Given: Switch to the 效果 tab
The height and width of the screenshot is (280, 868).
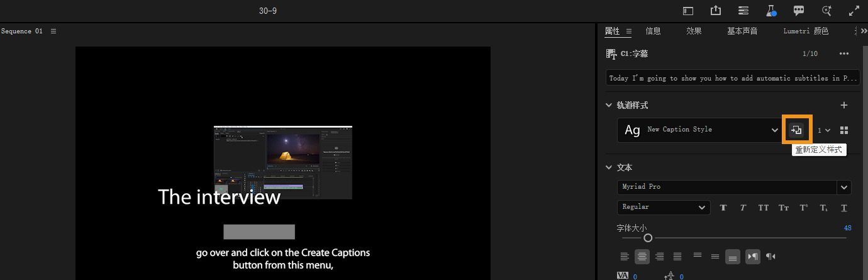Looking at the screenshot, I should [x=694, y=31].
